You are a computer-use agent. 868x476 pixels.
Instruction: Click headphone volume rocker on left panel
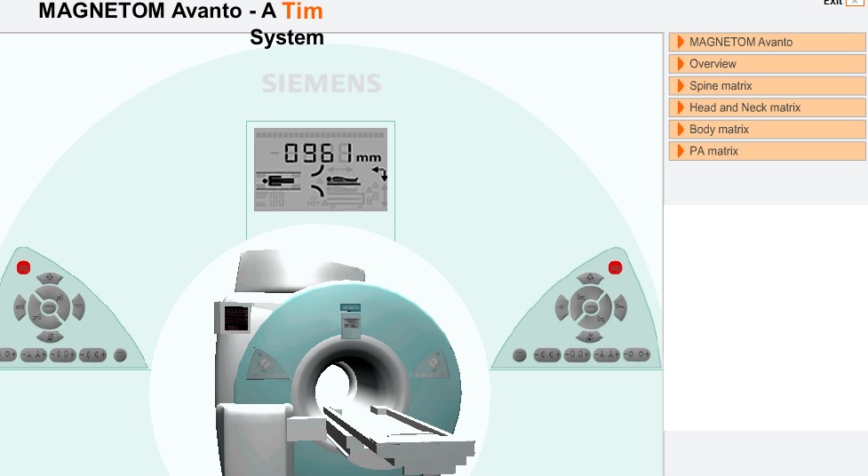click(62, 355)
